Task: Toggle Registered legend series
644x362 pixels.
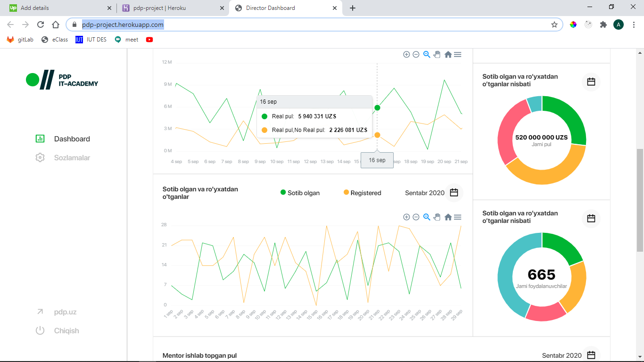Action: [362, 193]
